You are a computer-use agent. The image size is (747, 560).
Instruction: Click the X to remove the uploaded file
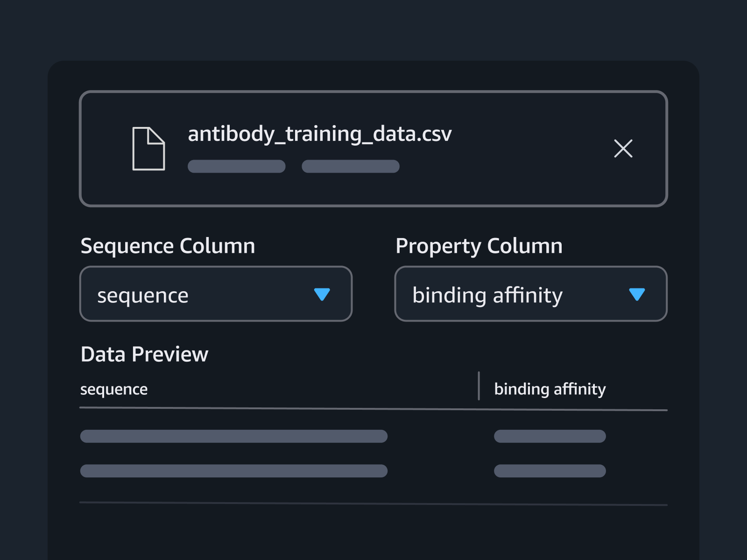tap(623, 148)
